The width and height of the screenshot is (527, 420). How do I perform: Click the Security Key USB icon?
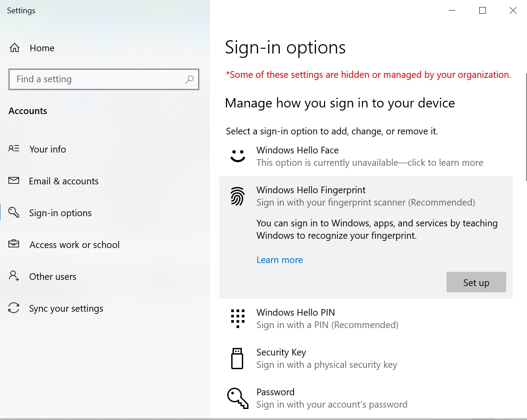point(237,359)
